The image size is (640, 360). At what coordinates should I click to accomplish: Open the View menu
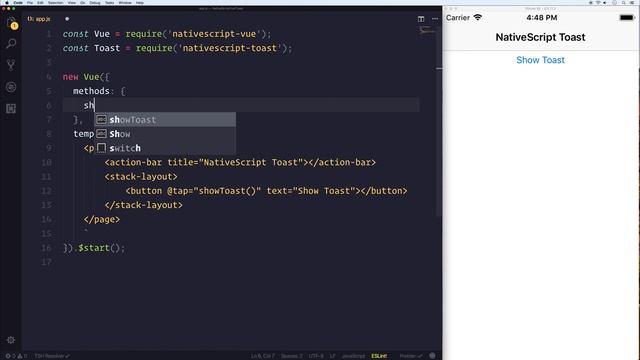pyautogui.click(x=72, y=2)
